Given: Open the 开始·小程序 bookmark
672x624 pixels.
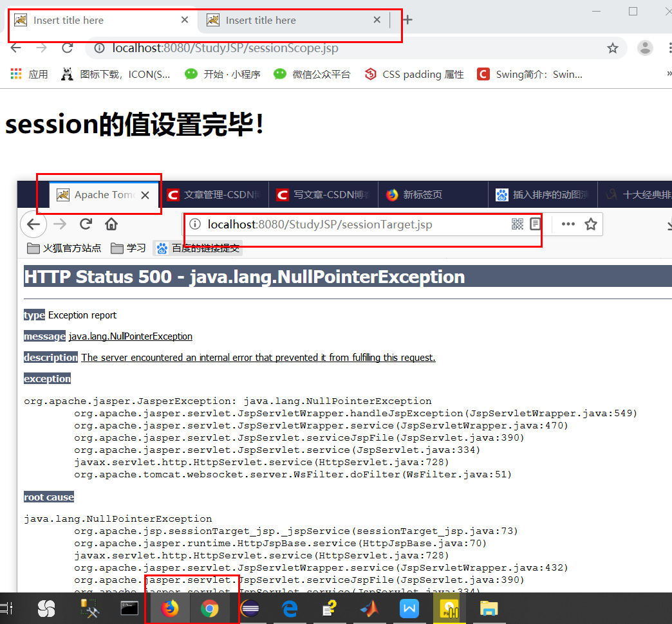Looking at the screenshot, I should [x=223, y=74].
